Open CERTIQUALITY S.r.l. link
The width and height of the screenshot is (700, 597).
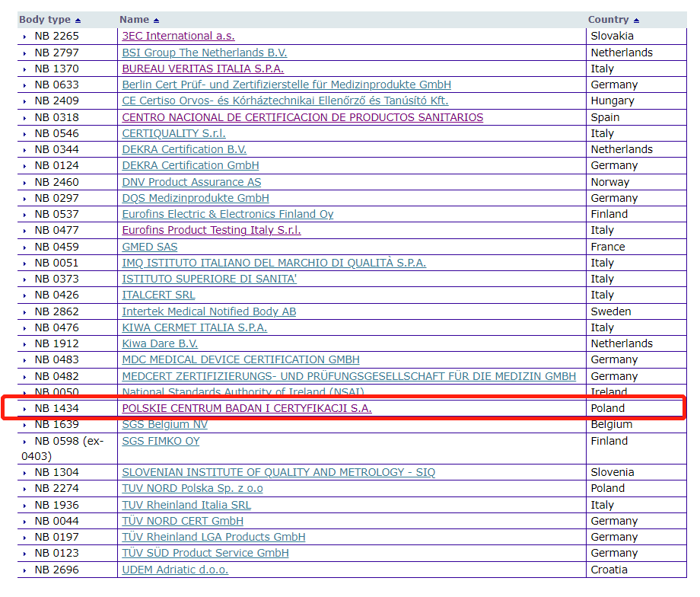click(173, 133)
